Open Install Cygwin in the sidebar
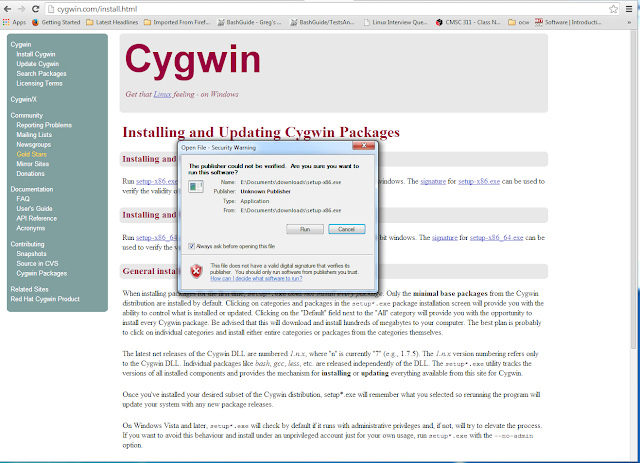 [x=36, y=54]
